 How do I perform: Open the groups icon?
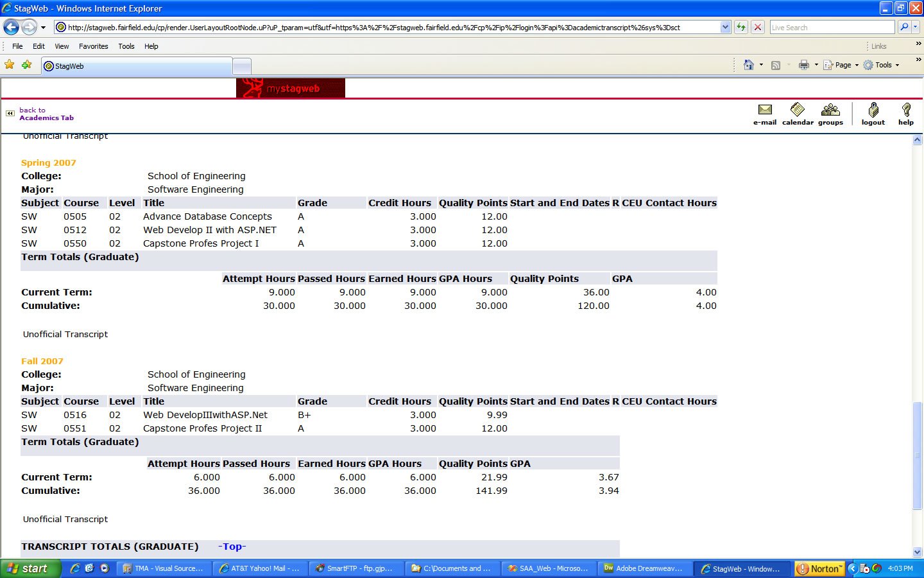coord(830,113)
